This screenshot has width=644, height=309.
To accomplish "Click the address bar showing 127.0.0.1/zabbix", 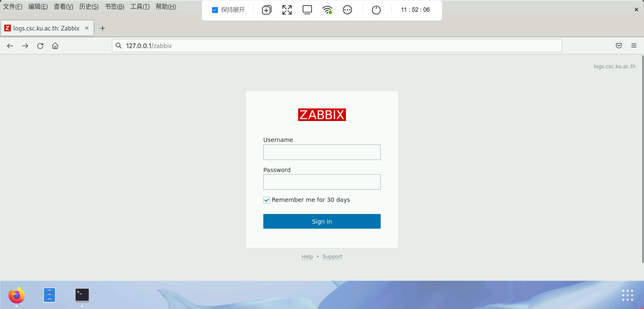I will click(x=337, y=46).
